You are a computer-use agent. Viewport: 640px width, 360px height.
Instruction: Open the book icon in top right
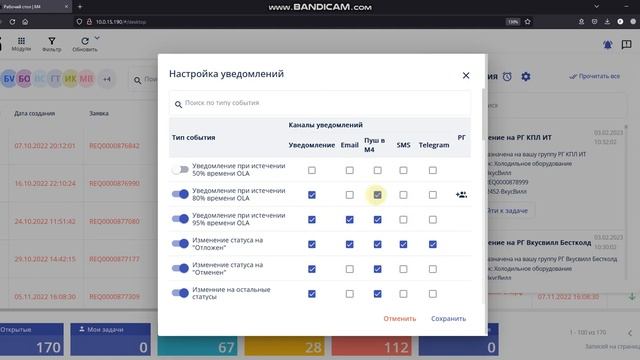pyautogui.click(x=627, y=44)
